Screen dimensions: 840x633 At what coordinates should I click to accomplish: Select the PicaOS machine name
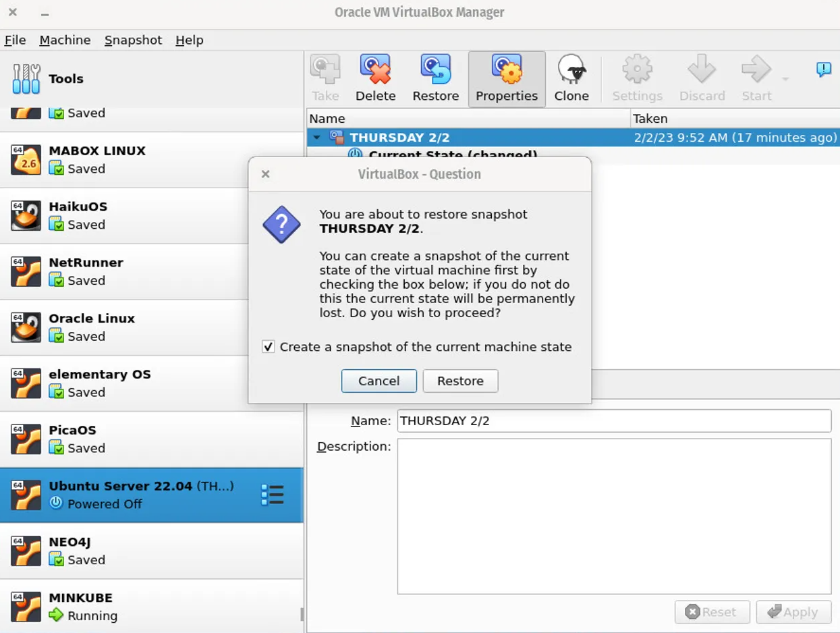click(72, 430)
